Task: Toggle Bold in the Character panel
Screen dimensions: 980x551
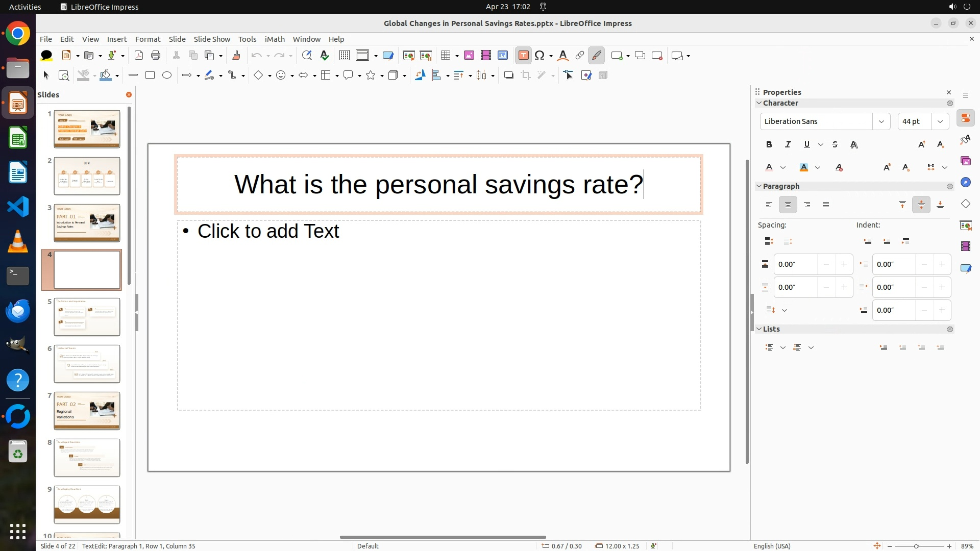Action: point(769,145)
